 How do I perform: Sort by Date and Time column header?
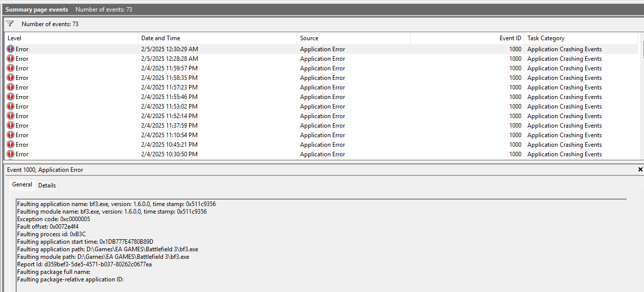coord(217,38)
